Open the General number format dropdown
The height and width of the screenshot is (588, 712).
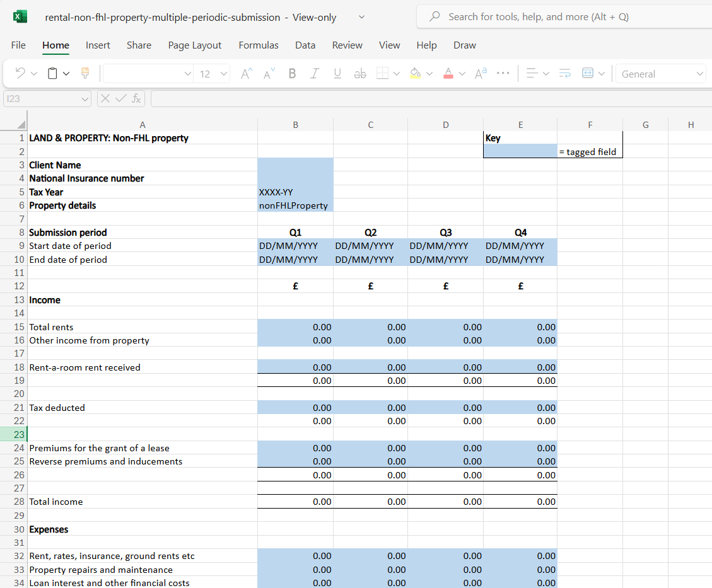[661, 74]
